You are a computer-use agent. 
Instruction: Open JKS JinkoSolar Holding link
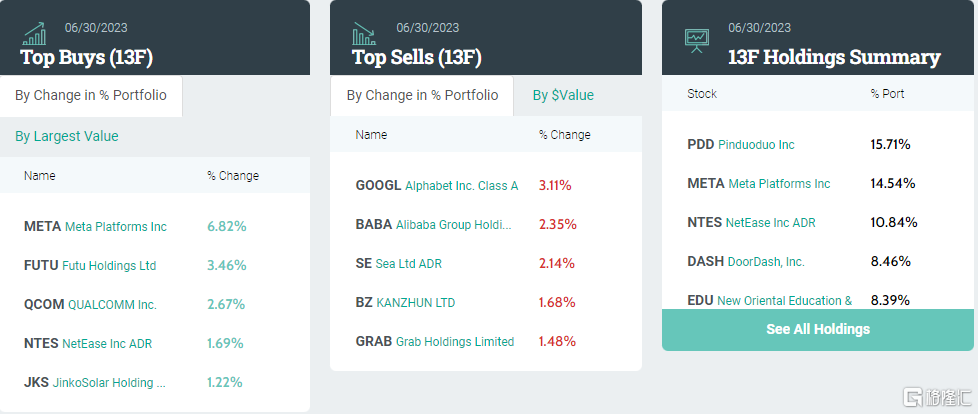[x=95, y=383]
